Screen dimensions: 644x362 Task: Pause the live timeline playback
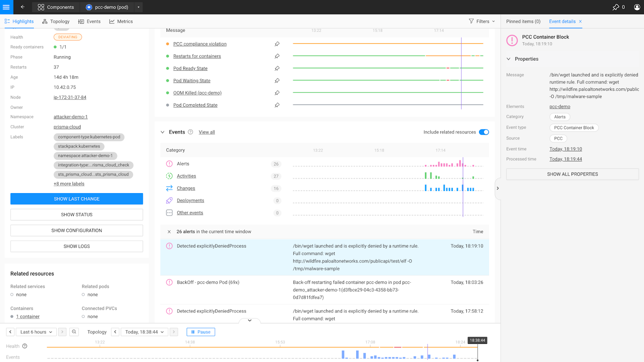[200, 331]
